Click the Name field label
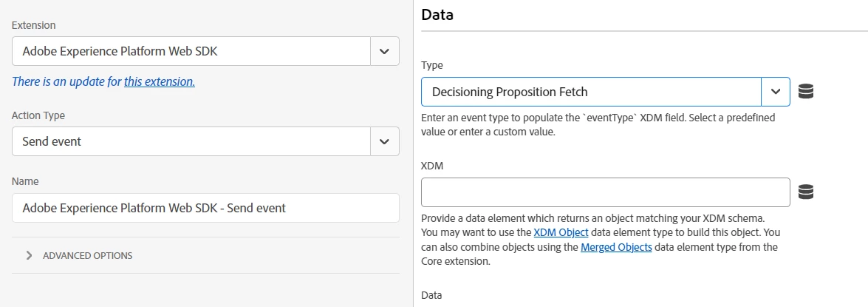The width and height of the screenshot is (868, 307). click(x=25, y=181)
